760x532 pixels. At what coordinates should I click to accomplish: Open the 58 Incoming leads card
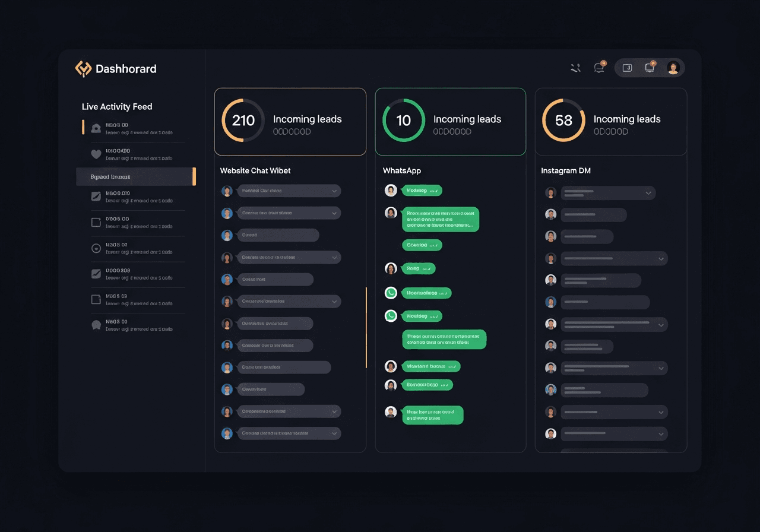pyautogui.click(x=611, y=122)
